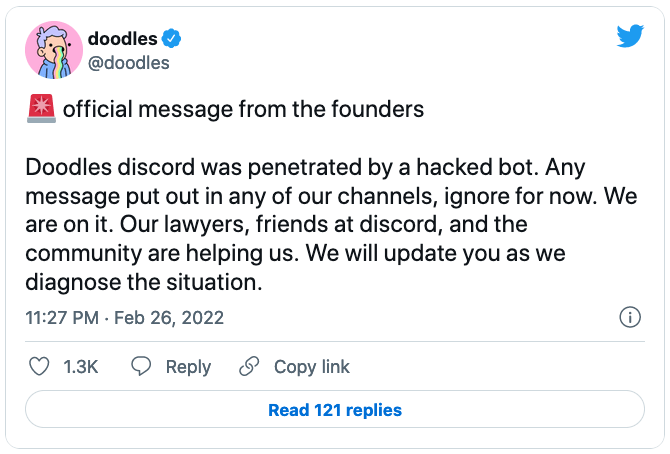Click the Feb 26, 2022 date
This screenshot has width=670, height=454.
pyautogui.click(x=169, y=318)
